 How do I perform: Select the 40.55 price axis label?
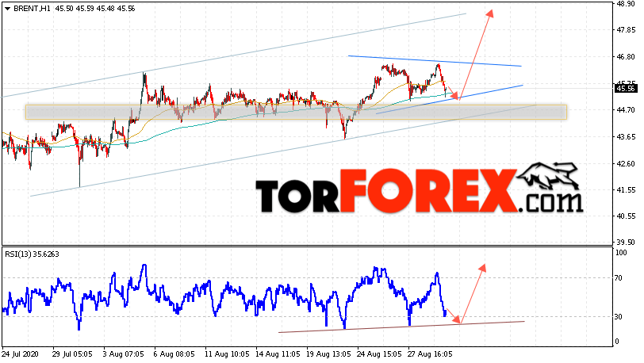click(x=626, y=216)
